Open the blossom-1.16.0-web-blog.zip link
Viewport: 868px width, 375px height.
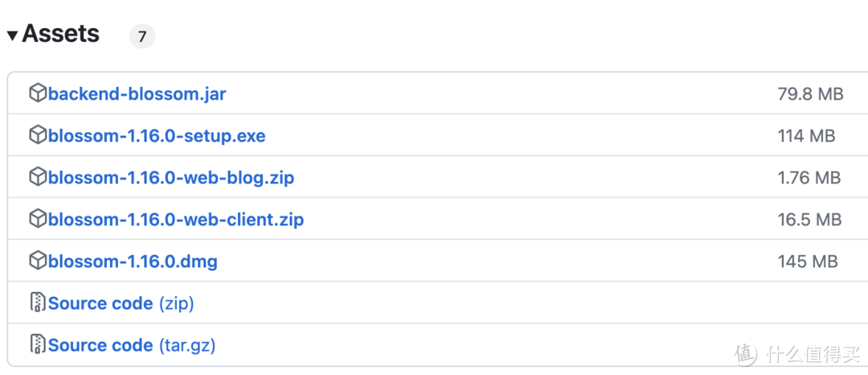coord(171,178)
